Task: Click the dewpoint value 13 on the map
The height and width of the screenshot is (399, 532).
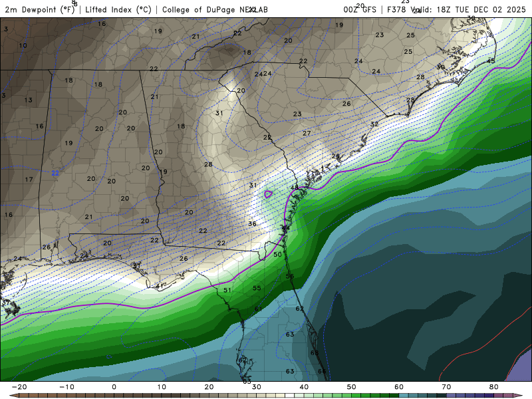Action: 28,100
